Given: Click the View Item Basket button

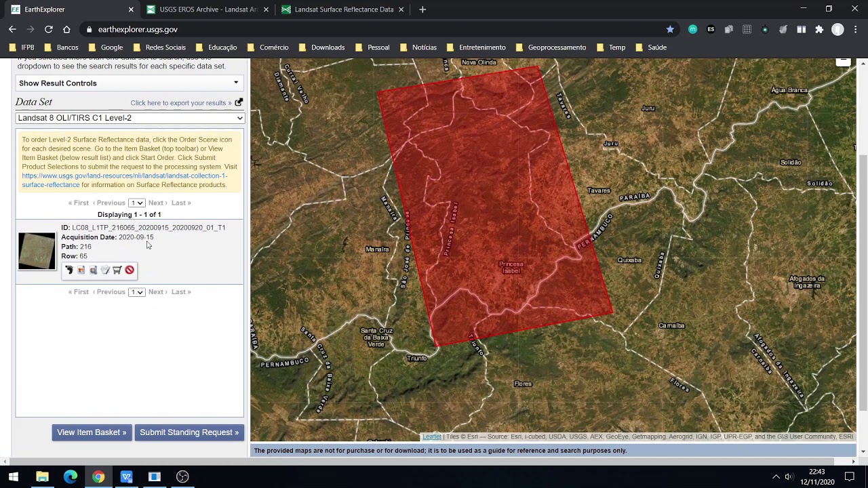Looking at the screenshot, I should click(x=92, y=432).
